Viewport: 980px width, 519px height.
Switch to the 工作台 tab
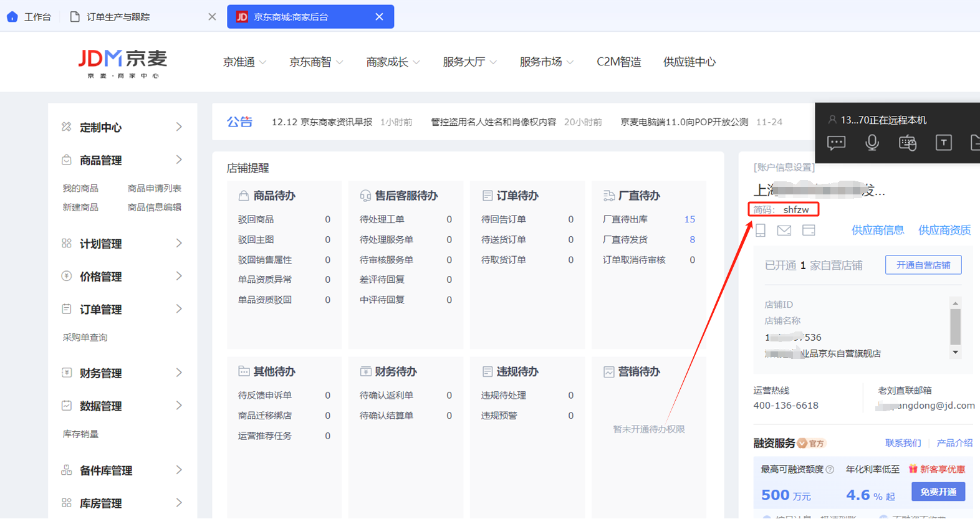coord(29,17)
